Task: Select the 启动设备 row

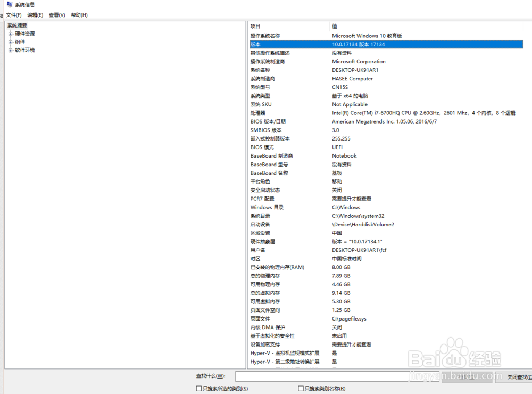Action: pos(386,225)
